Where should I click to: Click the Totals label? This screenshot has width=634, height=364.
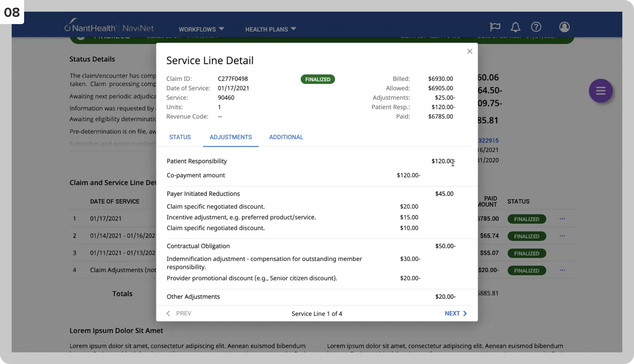(122, 294)
